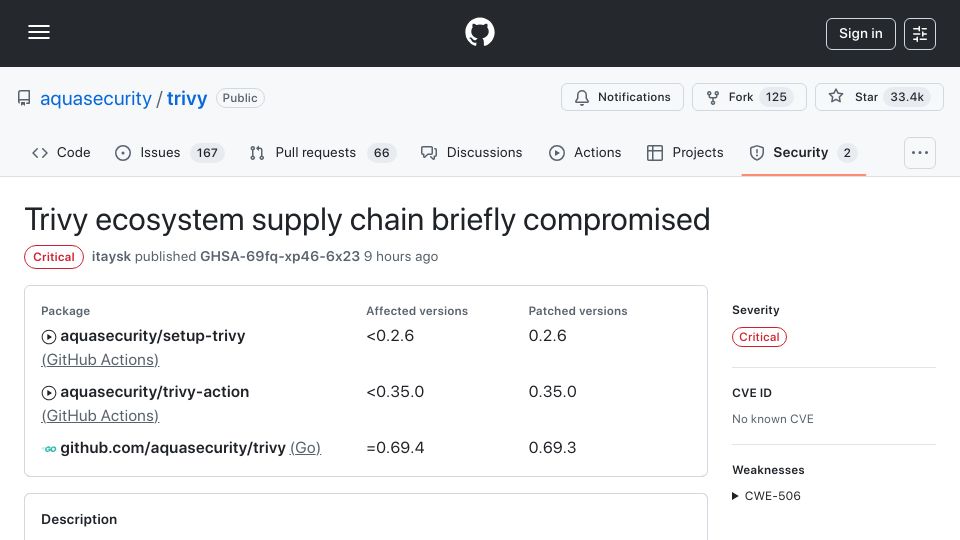Open the three-dot more tabs menu
This screenshot has width=960, height=540.
[920, 152]
